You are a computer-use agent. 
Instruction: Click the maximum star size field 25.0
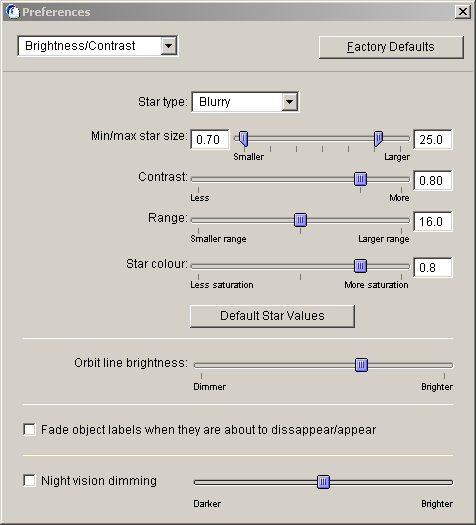(433, 139)
